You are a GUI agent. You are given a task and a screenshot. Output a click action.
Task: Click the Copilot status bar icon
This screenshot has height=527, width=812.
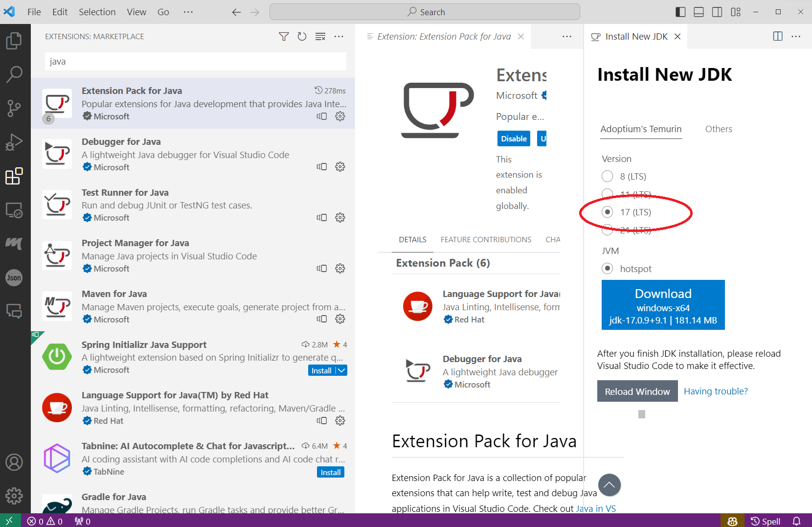(x=732, y=521)
